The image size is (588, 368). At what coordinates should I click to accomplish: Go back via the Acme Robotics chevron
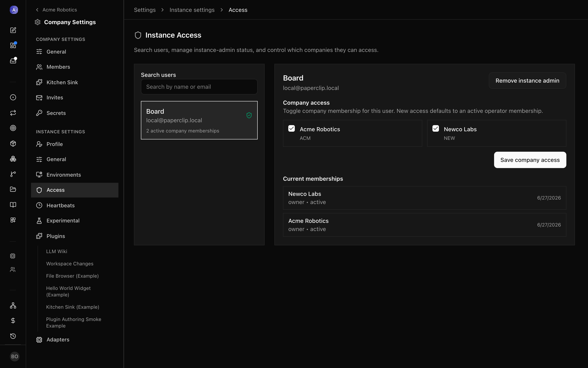click(37, 10)
